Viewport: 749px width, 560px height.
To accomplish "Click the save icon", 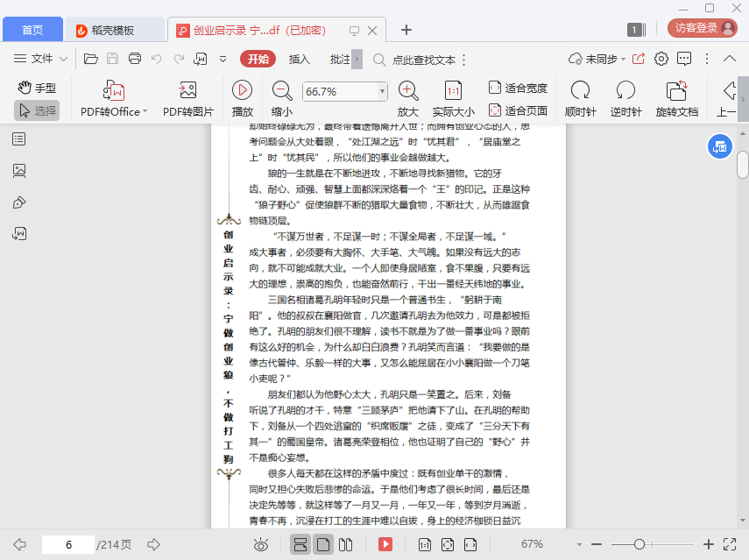I will pos(113,59).
